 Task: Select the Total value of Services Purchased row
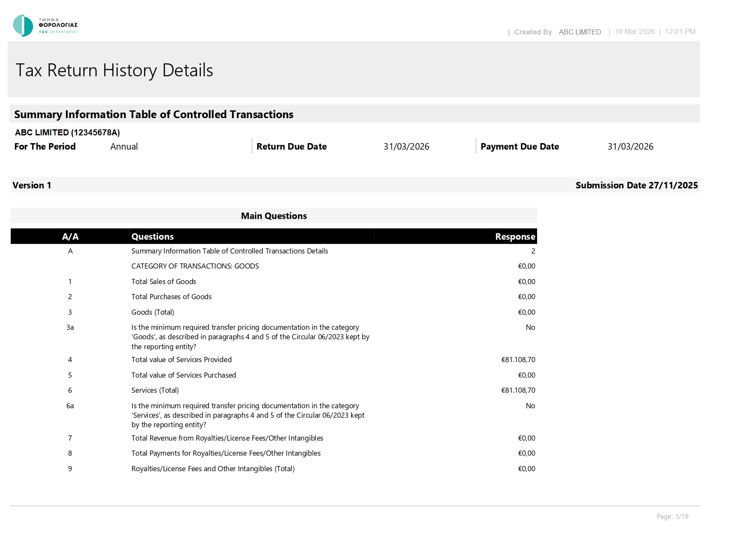tap(274, 375)
